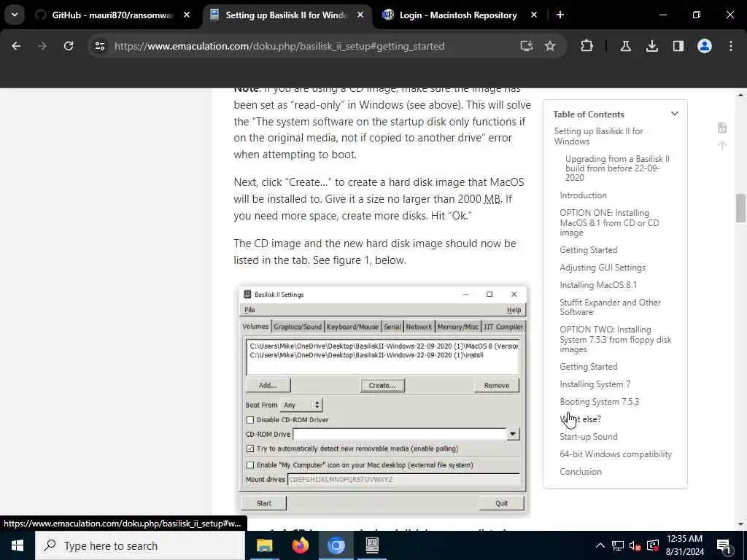
Task: Open Basilisk II app in taskbar
Action: [x=372, y=545]
